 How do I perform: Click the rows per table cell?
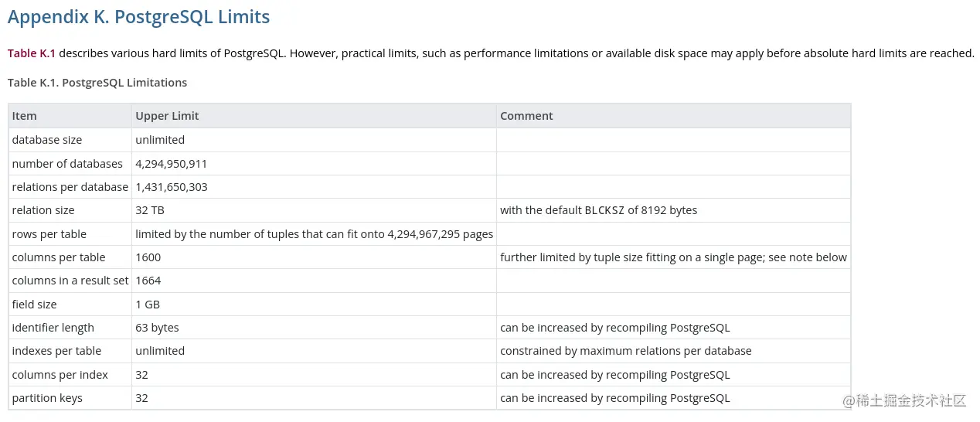49,234
